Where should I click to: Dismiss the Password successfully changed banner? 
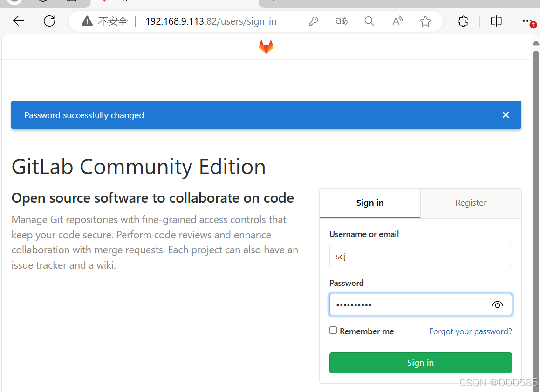(506, 115)
